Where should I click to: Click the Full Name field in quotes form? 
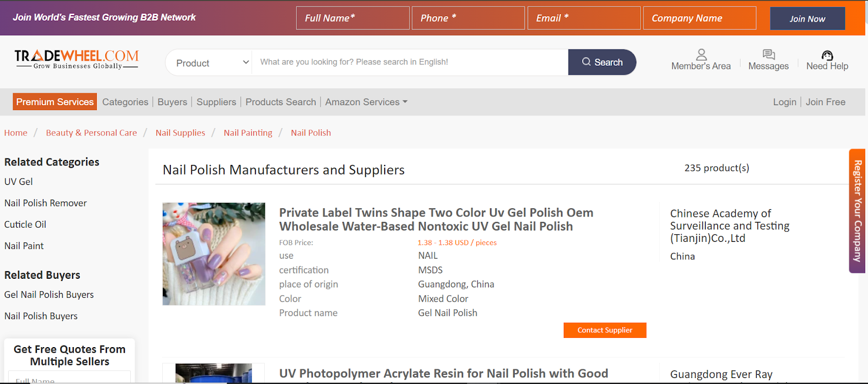[69, 378]
